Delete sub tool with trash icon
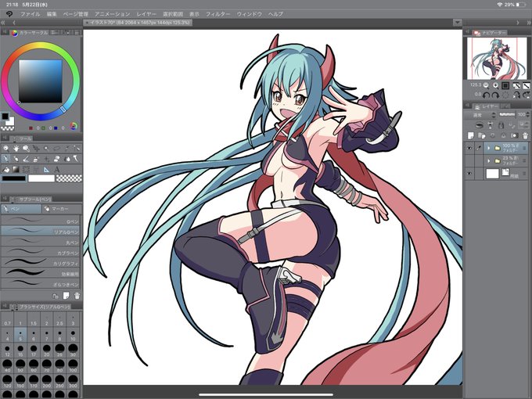 point(77,296)
